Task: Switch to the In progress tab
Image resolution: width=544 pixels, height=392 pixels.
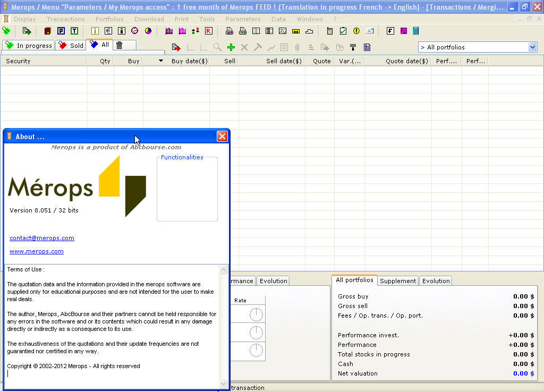Action: [x=29, y=46]
